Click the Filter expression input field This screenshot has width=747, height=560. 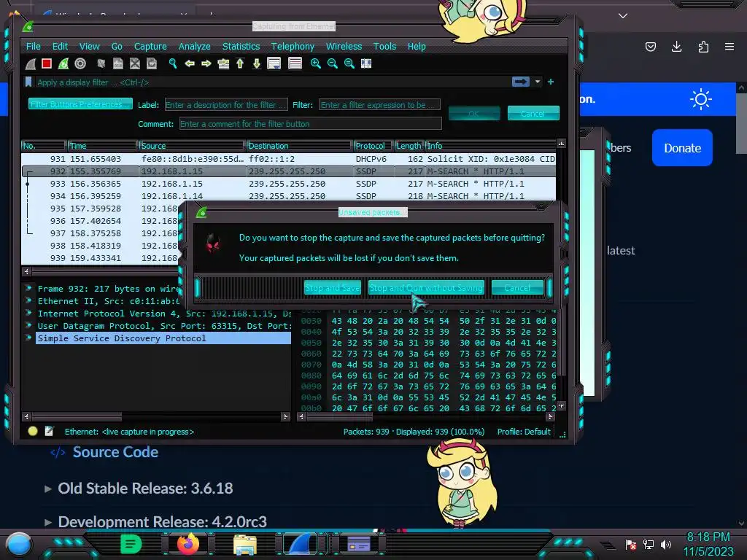(379, 105)
